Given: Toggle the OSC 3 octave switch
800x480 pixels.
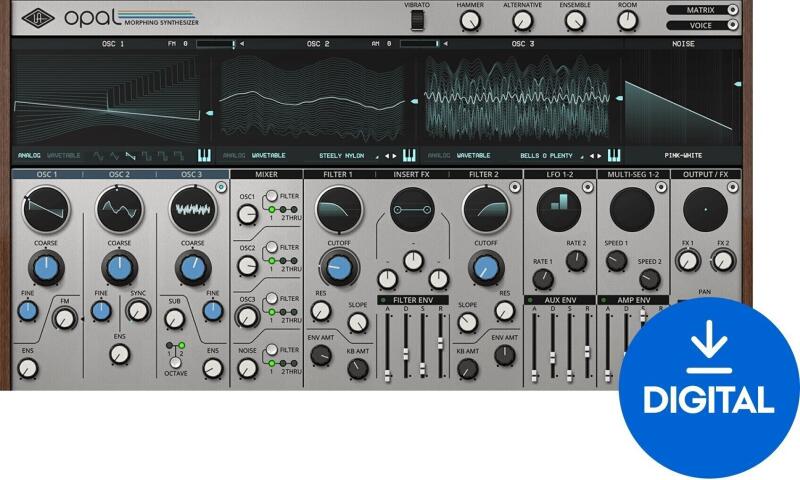Looking at the screenshot, I should pos(175,356).
